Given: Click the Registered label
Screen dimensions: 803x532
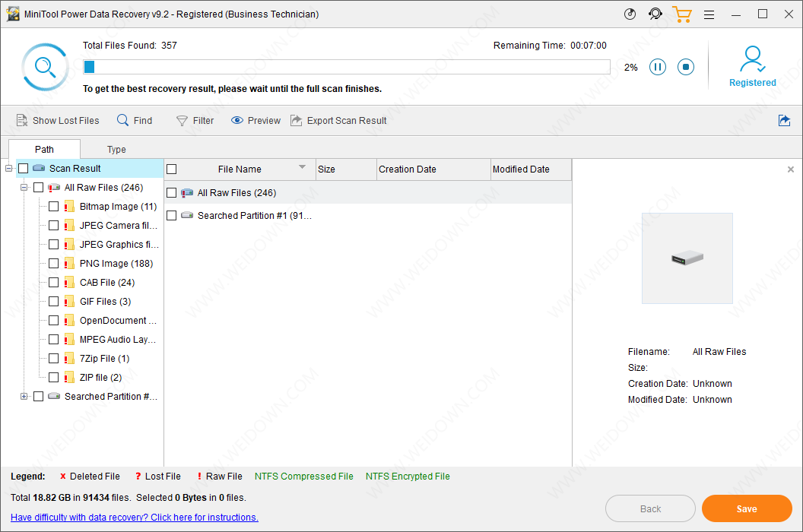Looking at the screenshot, I should coord(752,82).
